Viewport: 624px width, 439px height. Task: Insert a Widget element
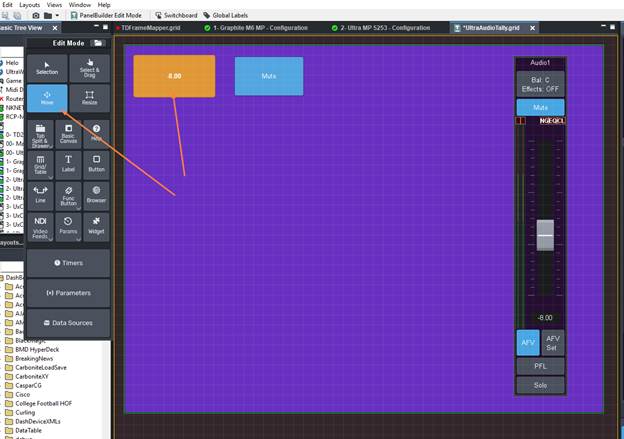[96, 227]
